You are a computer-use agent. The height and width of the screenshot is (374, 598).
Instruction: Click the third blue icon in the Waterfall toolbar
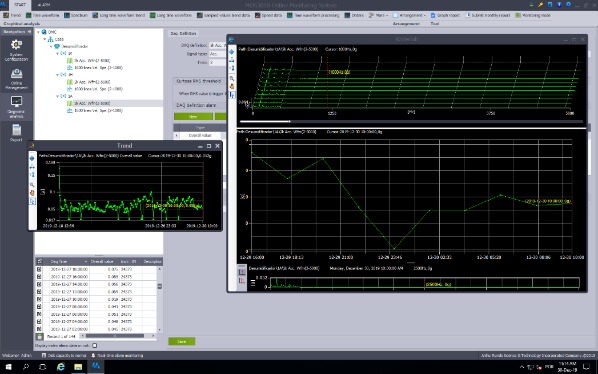click(232, 68)
